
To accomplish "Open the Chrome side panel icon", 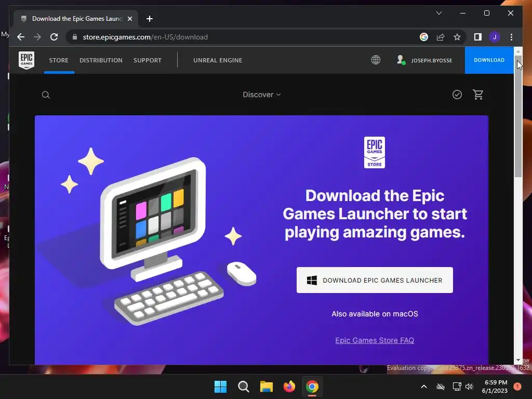I will pyautogui.click(x=478, y=37).
